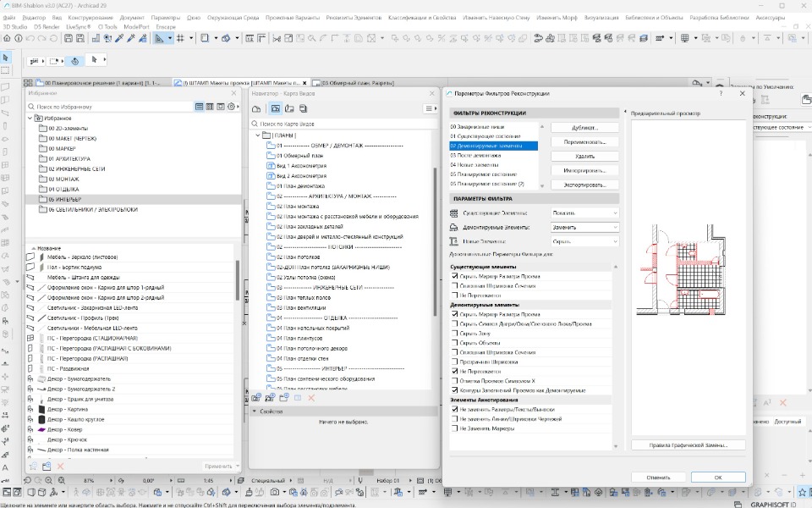Open Favorites settings gear icon
This screenshot has height=508, width=812.
pos(232,107)
